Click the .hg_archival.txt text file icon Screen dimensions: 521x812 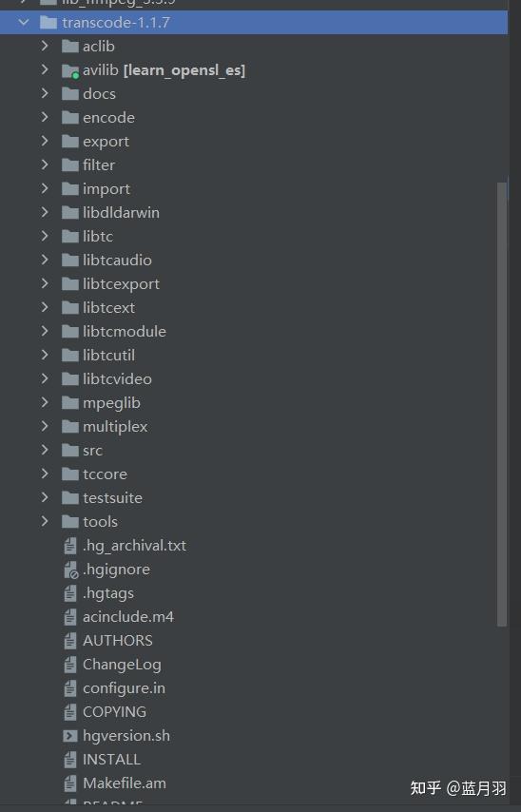[70, 546]
